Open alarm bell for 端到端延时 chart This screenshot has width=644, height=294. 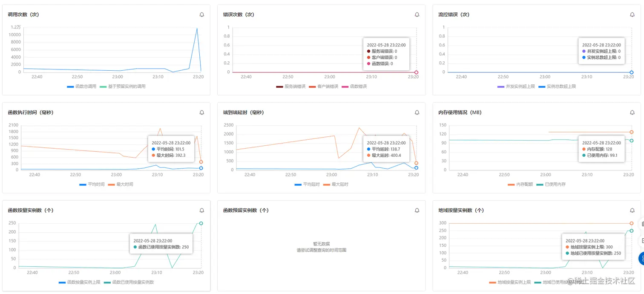(x=417, y=112)
